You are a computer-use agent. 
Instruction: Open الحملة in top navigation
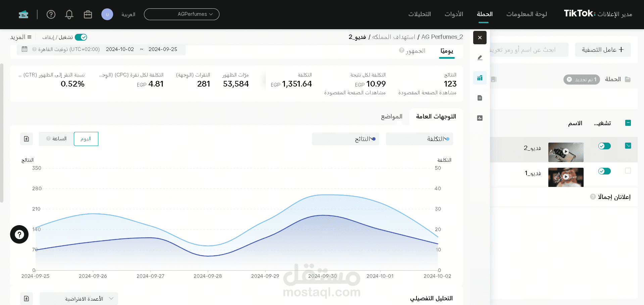tap(485, 14)
